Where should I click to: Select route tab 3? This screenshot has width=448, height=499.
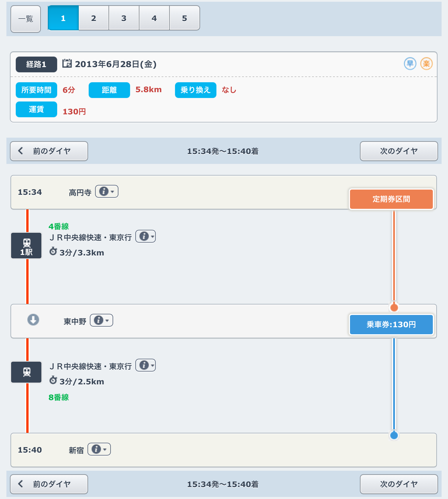[x=124, y=18]
